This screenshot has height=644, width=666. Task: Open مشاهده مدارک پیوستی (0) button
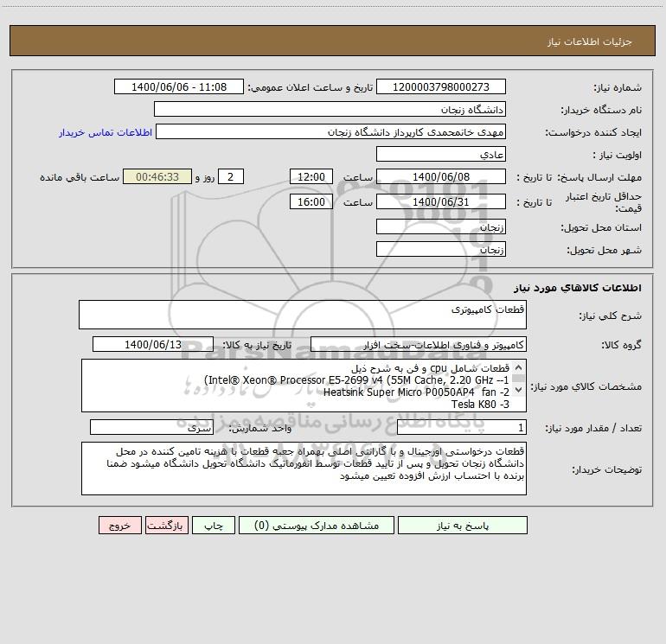(317, 526)
